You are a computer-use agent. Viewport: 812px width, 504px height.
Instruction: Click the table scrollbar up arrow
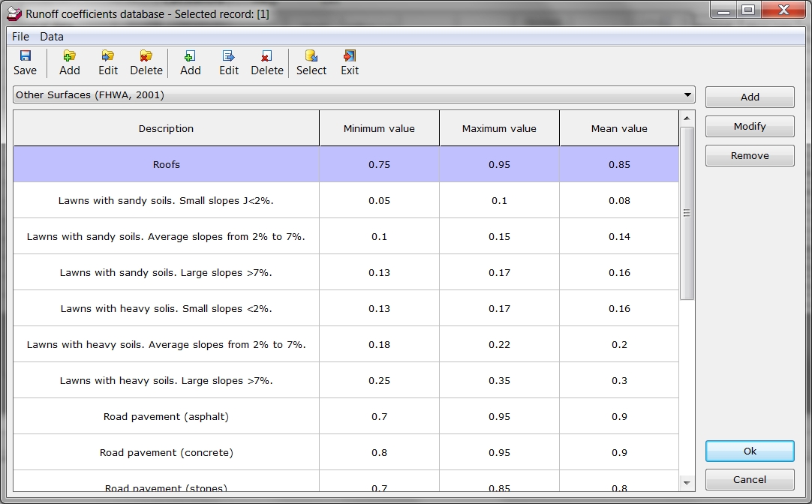[x=687, y=118]
